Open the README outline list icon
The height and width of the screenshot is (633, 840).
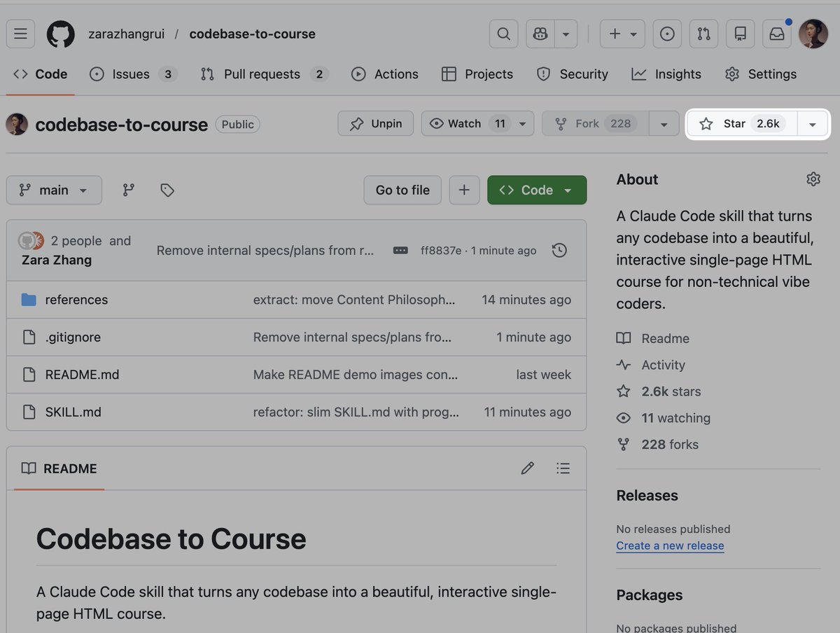click(x=563, y=468)
